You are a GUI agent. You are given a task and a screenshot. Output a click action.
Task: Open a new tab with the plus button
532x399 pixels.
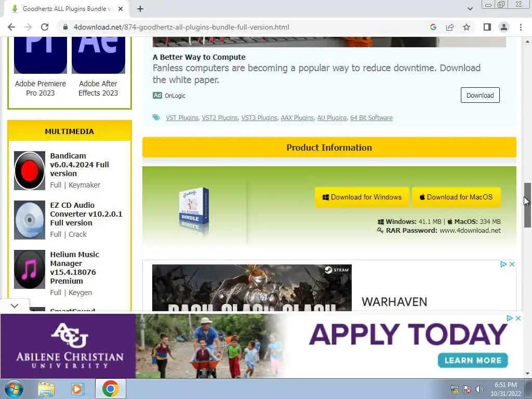(140, 9)
